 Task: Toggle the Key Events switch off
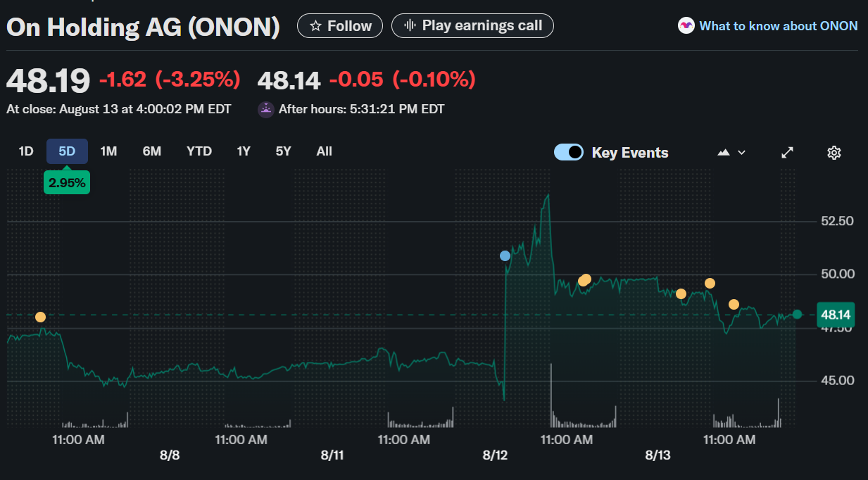point(569,152)
